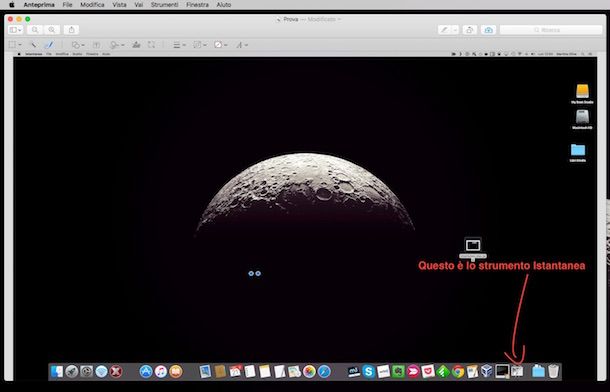
Task: Open the Adjust Size tool
Action: [x=151, y=45]
